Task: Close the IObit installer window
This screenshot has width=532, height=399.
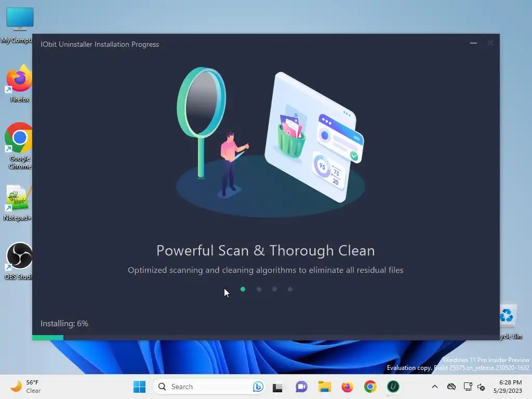Action: click(490, 43)
